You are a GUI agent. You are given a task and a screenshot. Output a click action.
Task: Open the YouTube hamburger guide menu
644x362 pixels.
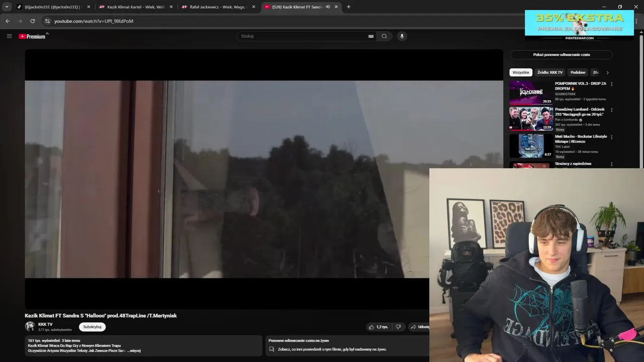(9, 36)
